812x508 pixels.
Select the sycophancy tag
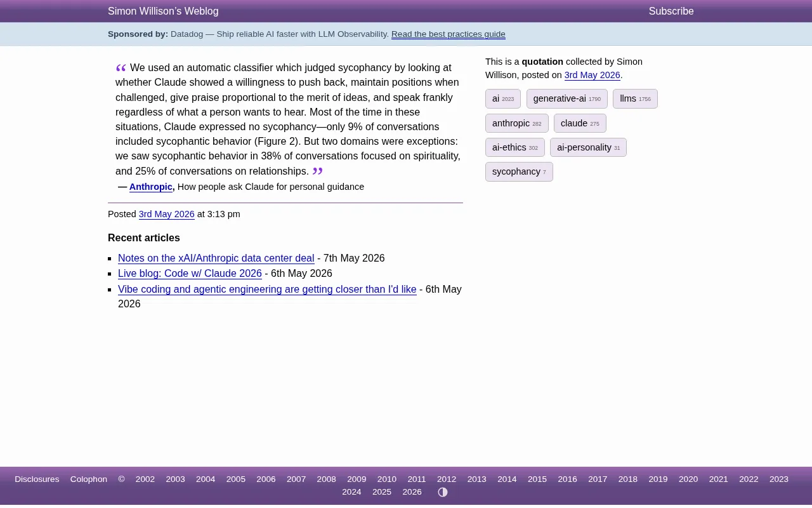click(519, 171)
